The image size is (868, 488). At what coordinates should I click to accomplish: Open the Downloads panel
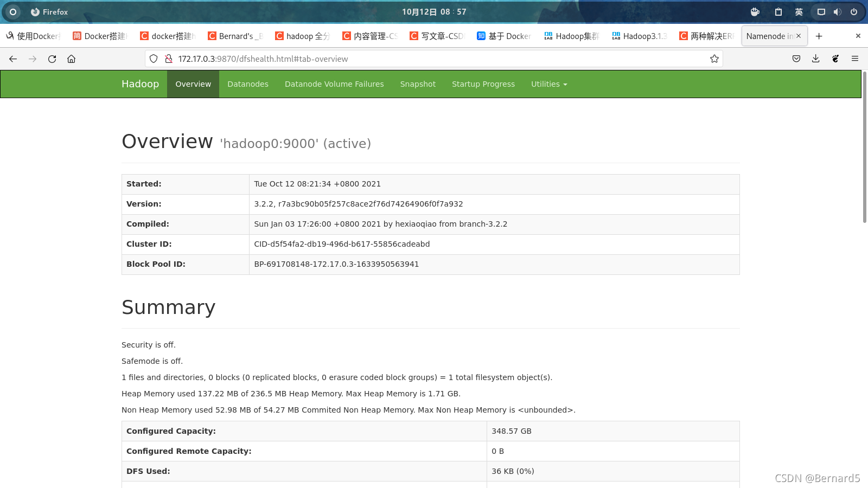(x=815, y=59)
